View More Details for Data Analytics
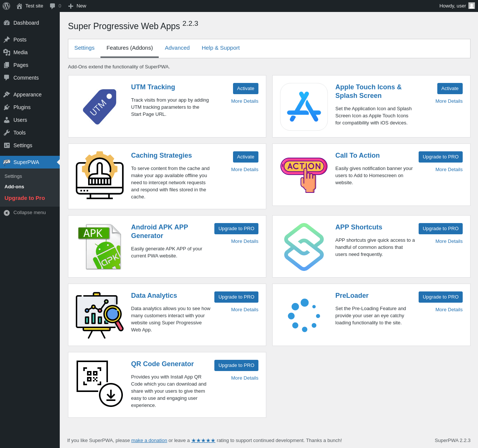Screen dimensions: 478x448 coord(245,310)
